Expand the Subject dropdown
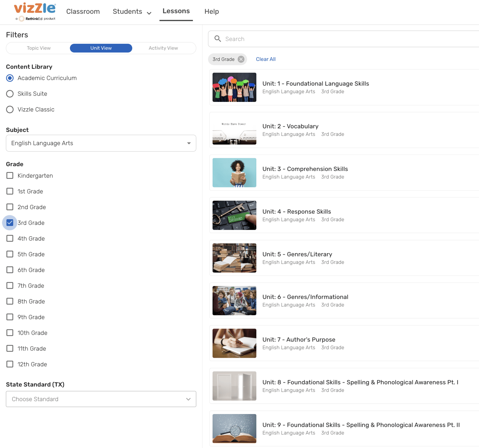This screenshot has width=479, height=448. click(101, 143)
